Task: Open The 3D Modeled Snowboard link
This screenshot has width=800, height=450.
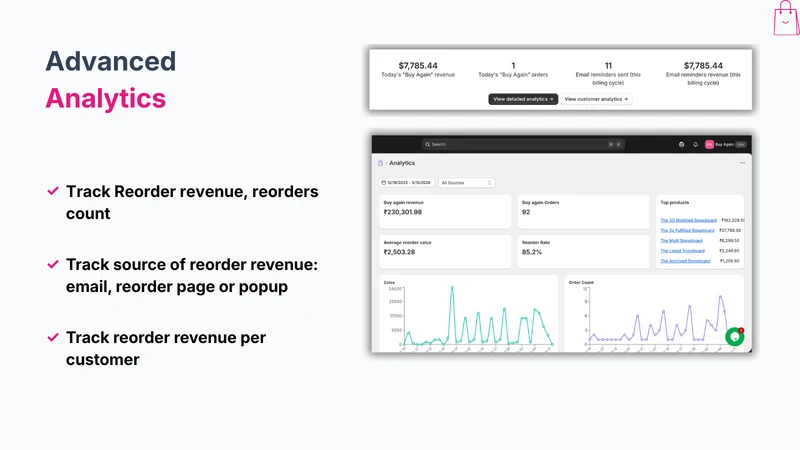Action: (x=688, y=220)
